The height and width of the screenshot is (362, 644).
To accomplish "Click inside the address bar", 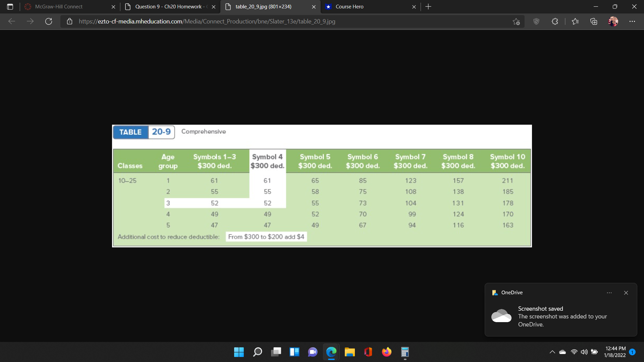I will [235, 21].
